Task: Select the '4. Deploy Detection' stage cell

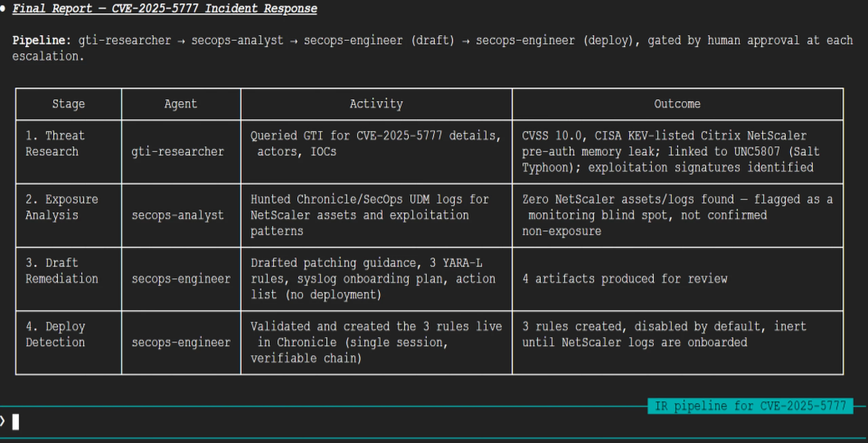Action: (x=68, y=343)
